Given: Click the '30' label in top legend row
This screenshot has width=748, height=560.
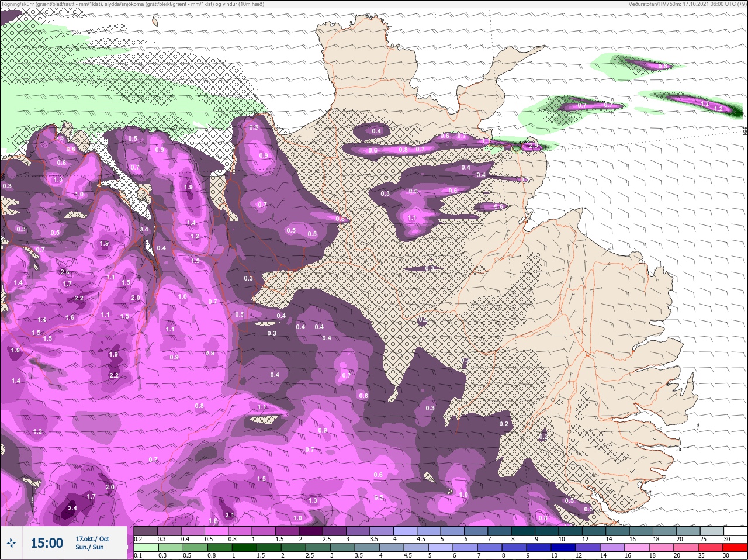Looking at the screenshot, I should [727, 539].
